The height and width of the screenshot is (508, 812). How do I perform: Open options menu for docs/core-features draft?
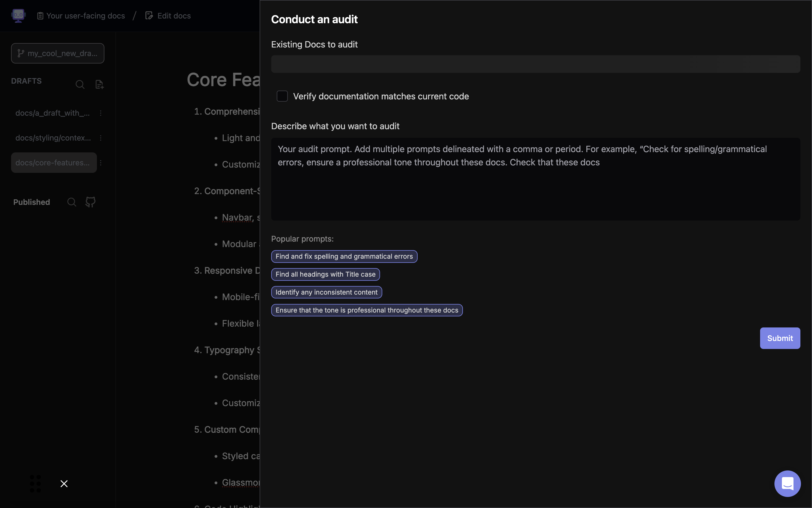coord(101,163)
